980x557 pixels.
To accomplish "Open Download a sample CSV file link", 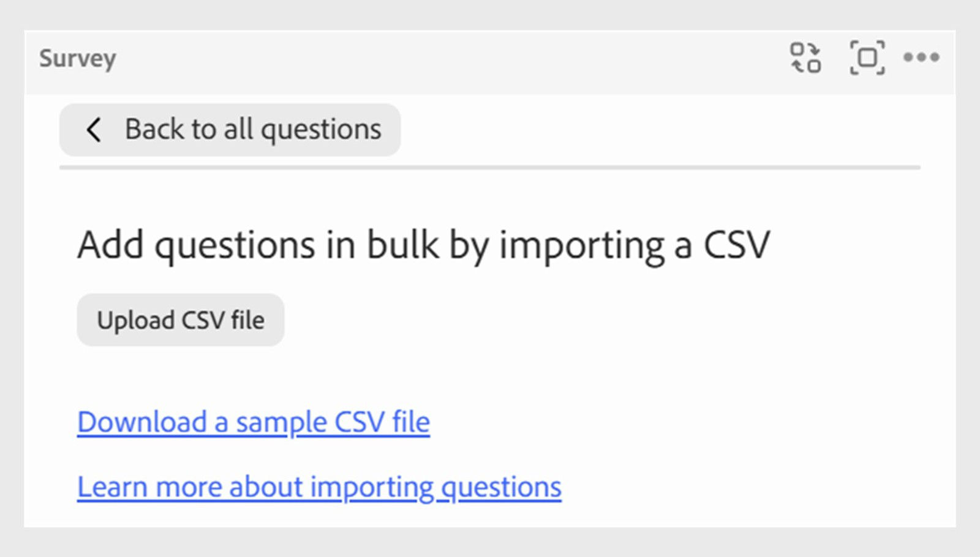I will click(x=253, y=422).
